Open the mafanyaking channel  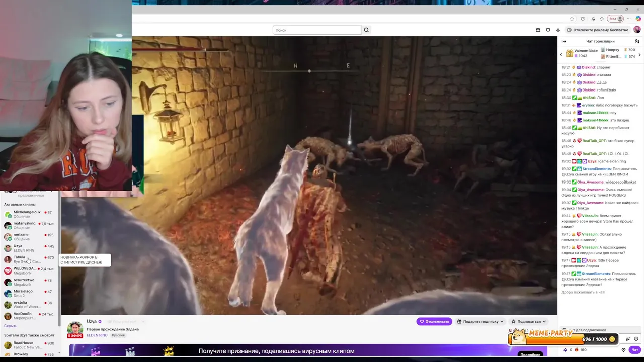29,225
